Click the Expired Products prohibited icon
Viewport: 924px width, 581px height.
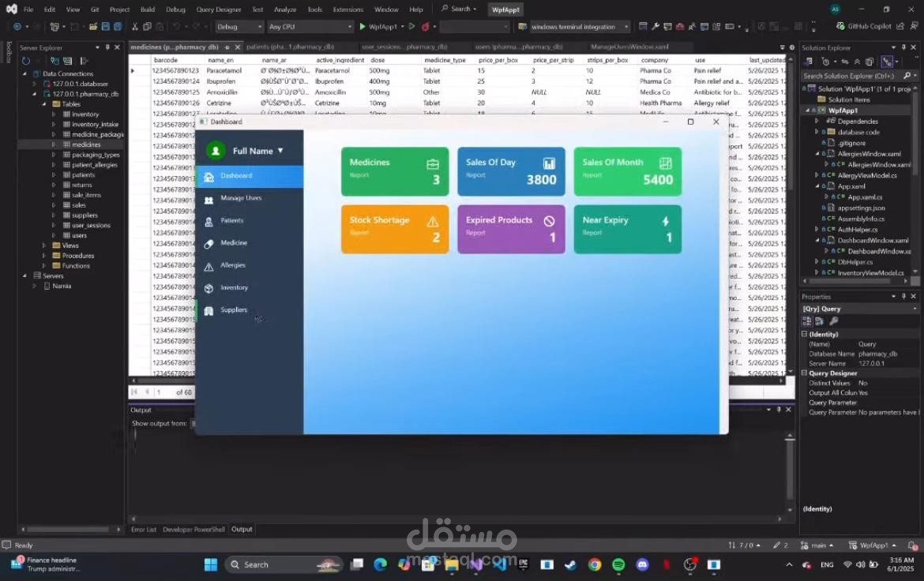pos(549,221)
